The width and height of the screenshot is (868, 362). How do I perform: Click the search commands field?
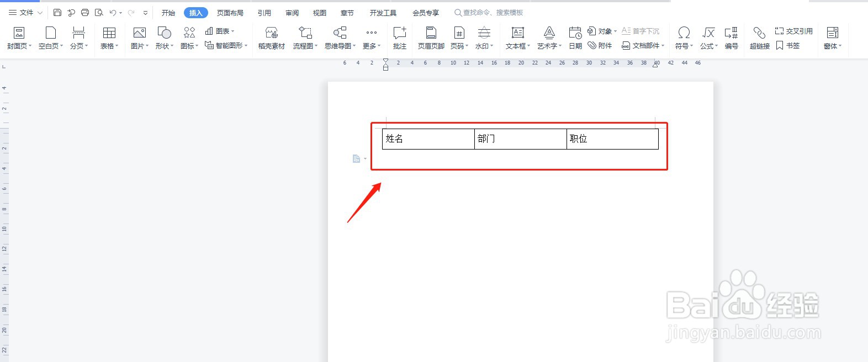pyautogui.click(x=489, y=12)
